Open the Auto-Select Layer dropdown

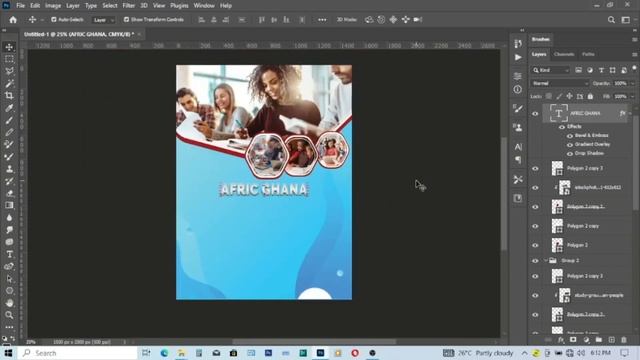tap(103, 20)
